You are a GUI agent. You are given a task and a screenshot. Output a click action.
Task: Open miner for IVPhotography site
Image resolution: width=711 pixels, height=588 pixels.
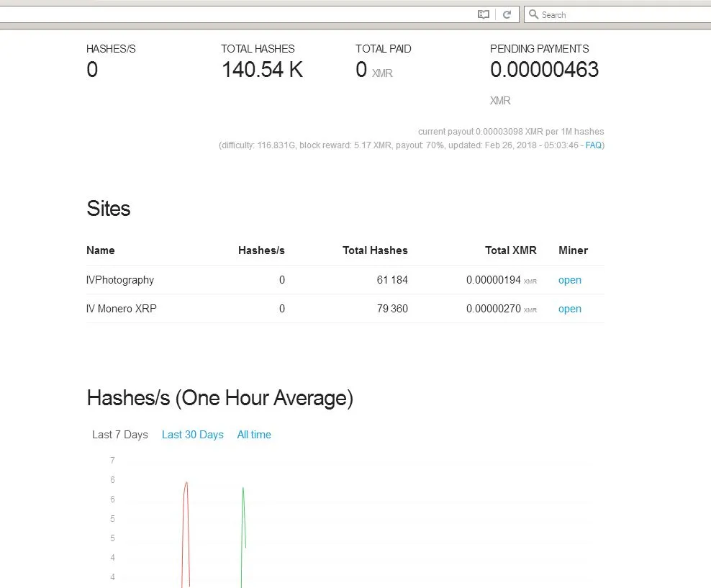(569, 280)
